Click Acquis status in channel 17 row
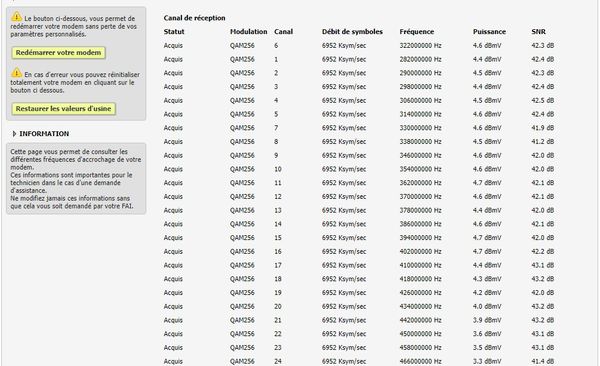 tap(173, 265)
